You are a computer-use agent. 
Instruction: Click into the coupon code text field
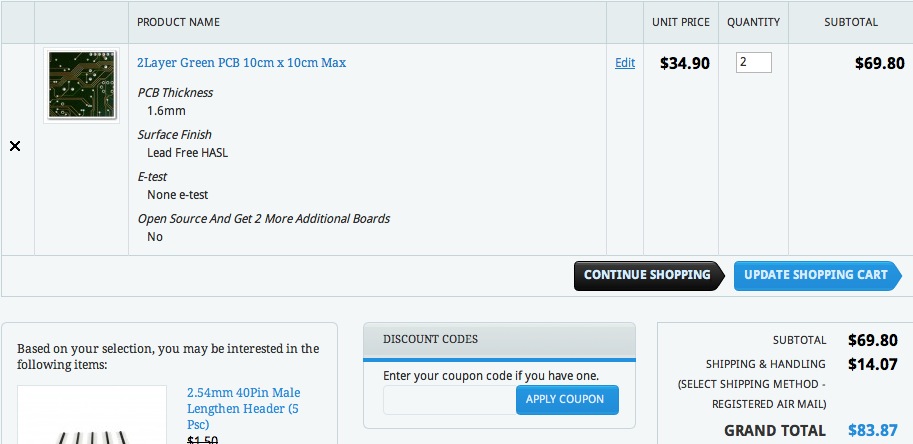(x=449, y=400)
